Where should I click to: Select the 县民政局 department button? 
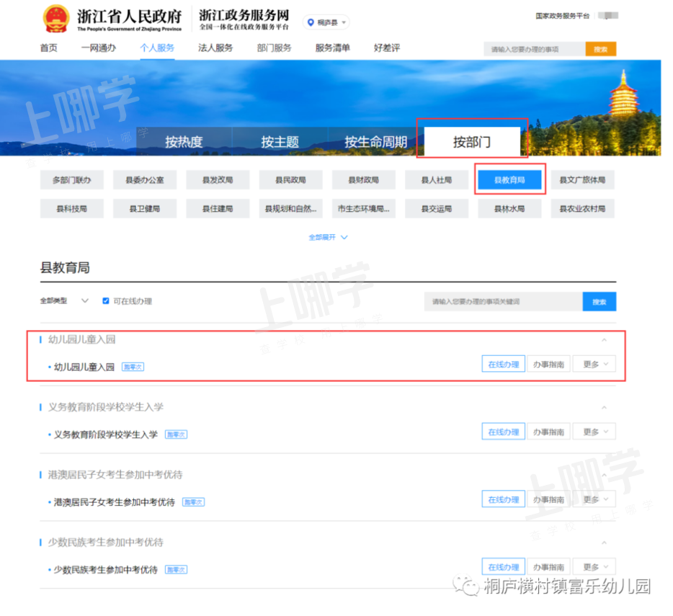(x=290, y=180)
